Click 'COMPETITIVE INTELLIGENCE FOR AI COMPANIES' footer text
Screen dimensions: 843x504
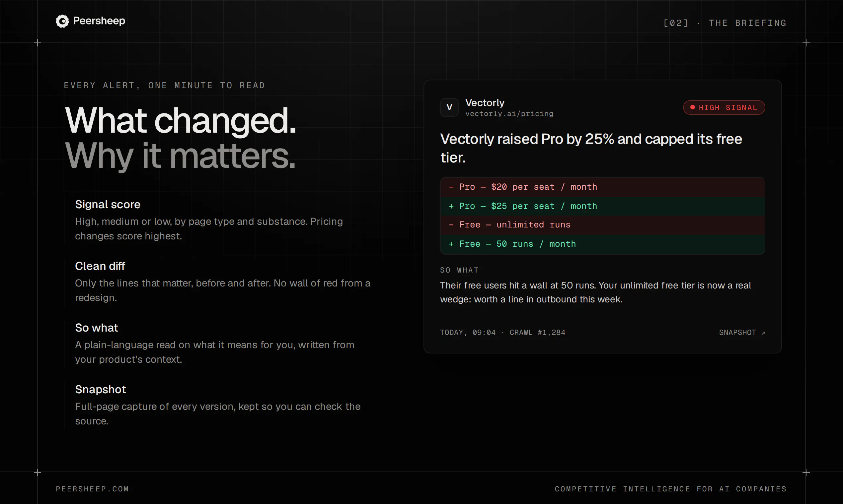tap(671, 489)
